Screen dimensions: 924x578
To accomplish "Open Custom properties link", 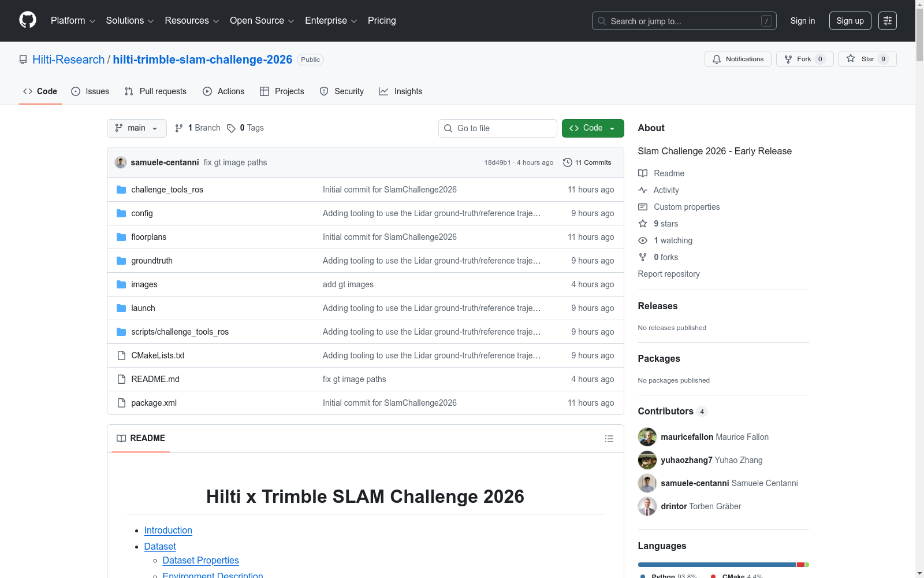I will (687, 207).
